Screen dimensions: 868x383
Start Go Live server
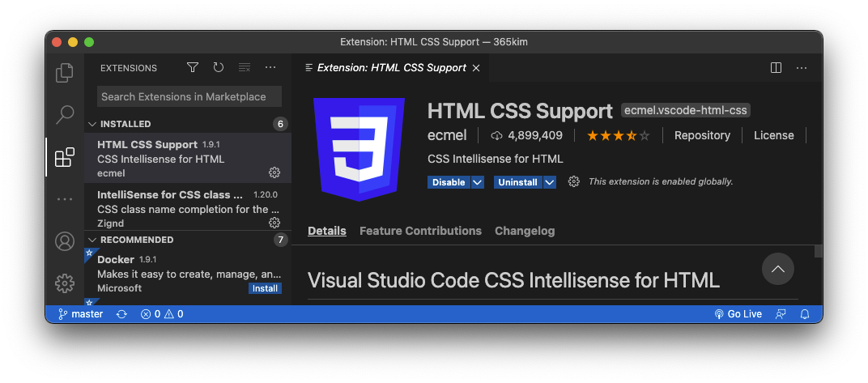click(x=738, y=314)
